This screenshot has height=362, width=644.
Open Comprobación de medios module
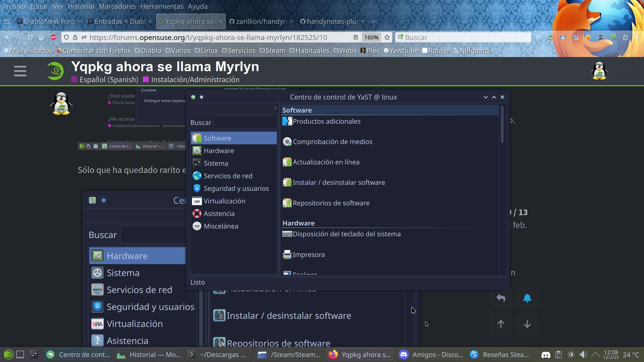(x=332, y=142)
